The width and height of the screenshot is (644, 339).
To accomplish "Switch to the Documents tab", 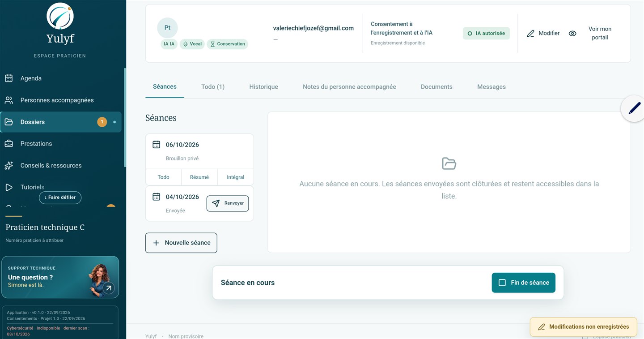I will click(436, 87).
